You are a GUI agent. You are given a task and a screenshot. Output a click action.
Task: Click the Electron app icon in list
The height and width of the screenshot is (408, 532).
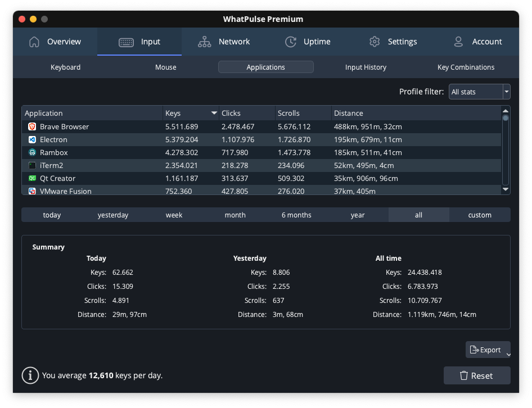coord(32,139)
